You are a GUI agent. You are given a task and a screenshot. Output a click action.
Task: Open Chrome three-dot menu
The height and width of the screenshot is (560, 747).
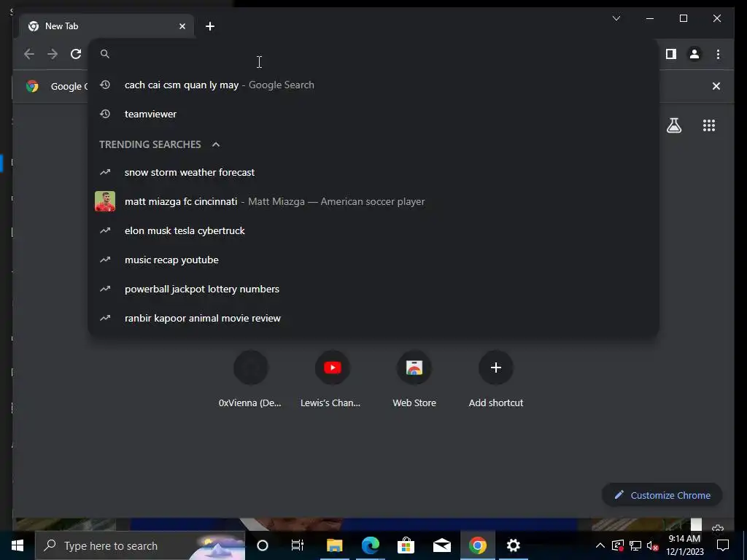click(718, 54)
